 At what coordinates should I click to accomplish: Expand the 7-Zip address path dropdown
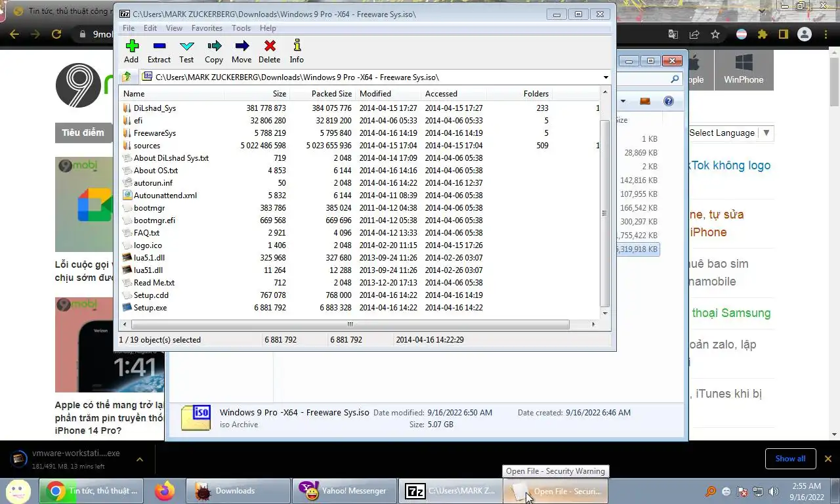point(606,77)
